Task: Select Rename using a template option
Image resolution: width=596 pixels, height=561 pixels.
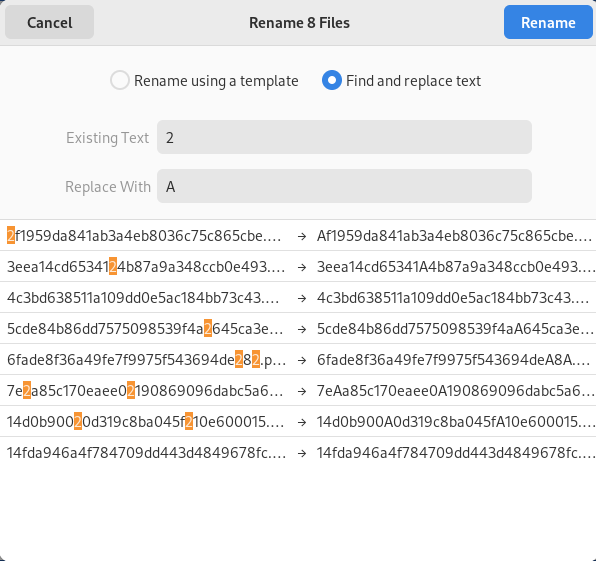Action: coord(204,81)
